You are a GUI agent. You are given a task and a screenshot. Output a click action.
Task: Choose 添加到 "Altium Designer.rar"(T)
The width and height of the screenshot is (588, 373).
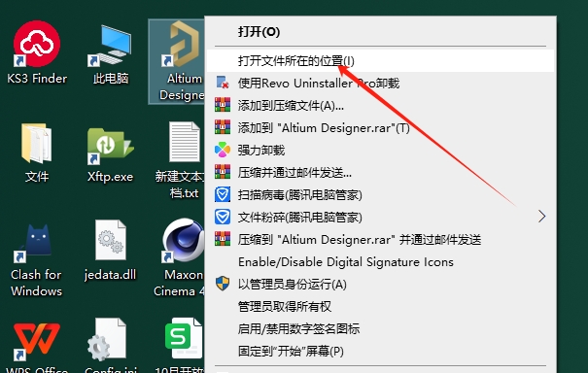[x=380, y=127]
